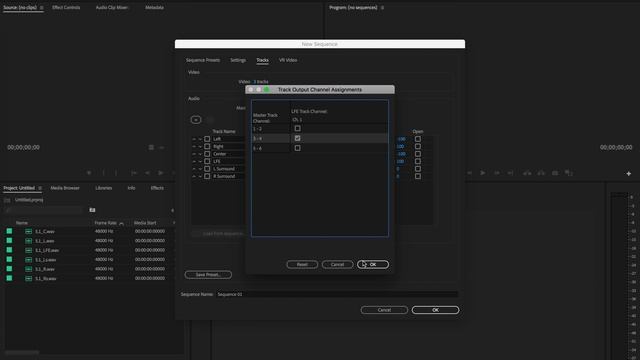Screen dimensions: 640x360
Task: Step forward one frame in Program monitor
Action: [497, 173]
